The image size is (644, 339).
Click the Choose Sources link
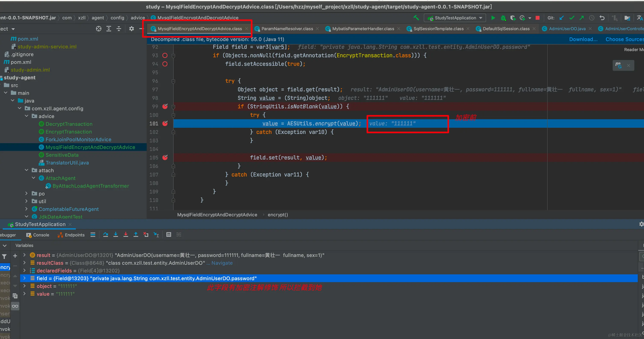(x=624, y=39)
